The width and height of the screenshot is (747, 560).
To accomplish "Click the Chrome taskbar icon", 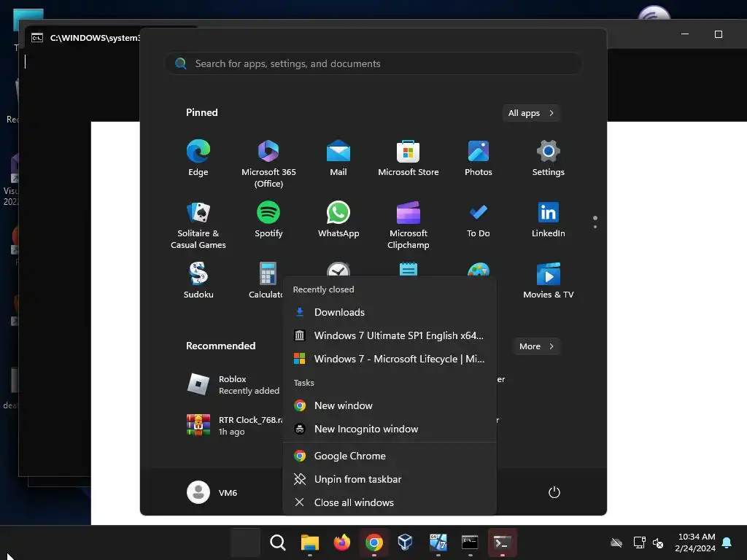I will click(374, 542).
